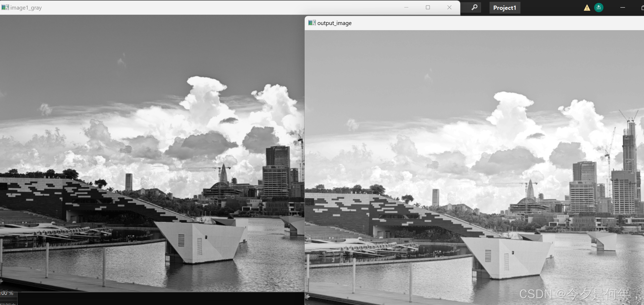Click the Project1 solution name label

coord(504,8)
